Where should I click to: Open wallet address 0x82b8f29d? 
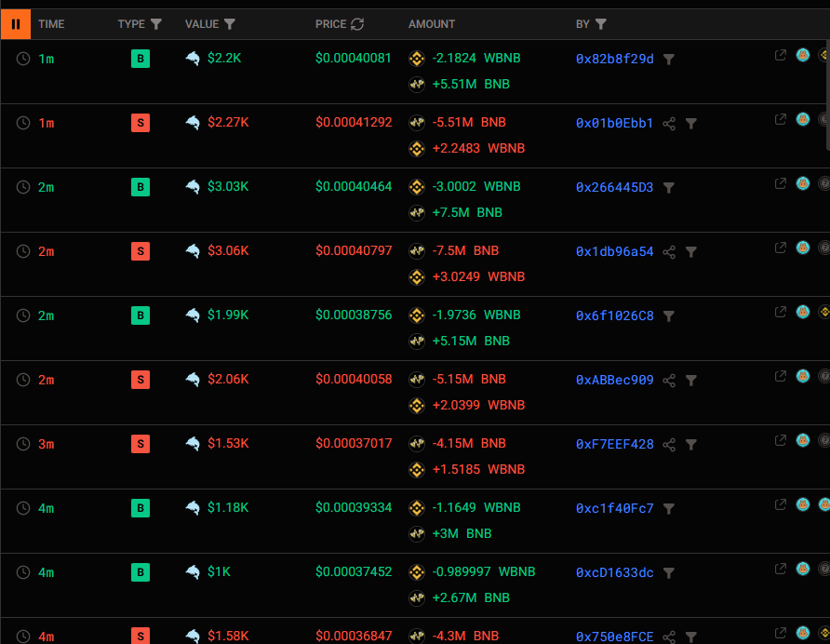pyautogui.click(x=614, y=59)
